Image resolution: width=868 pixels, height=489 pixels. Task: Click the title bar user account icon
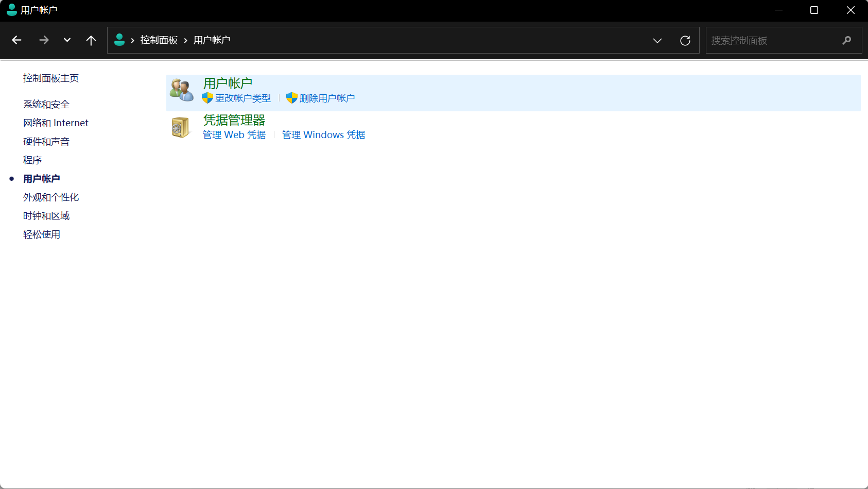[x=11, y=10]
